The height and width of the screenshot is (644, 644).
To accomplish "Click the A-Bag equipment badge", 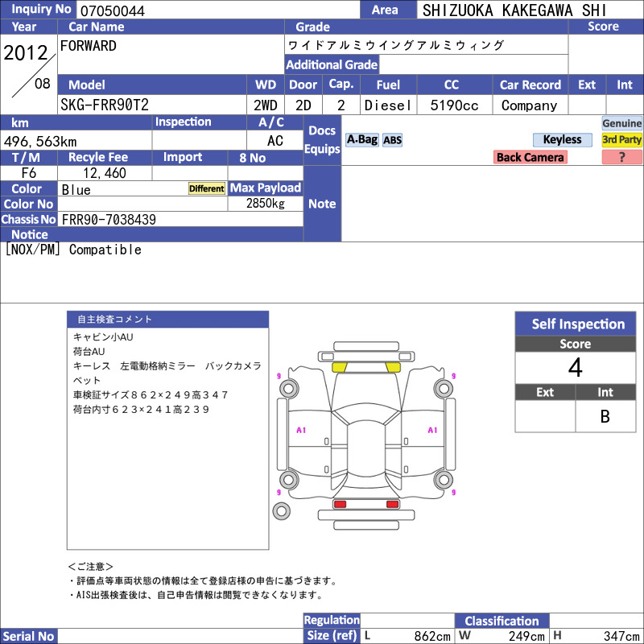I will pos(361,140).
